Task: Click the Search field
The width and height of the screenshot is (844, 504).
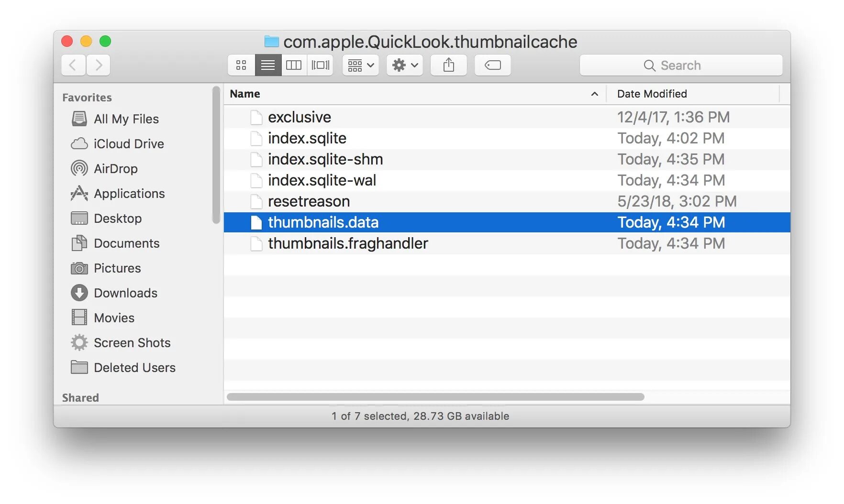Action: click(681, 65)
